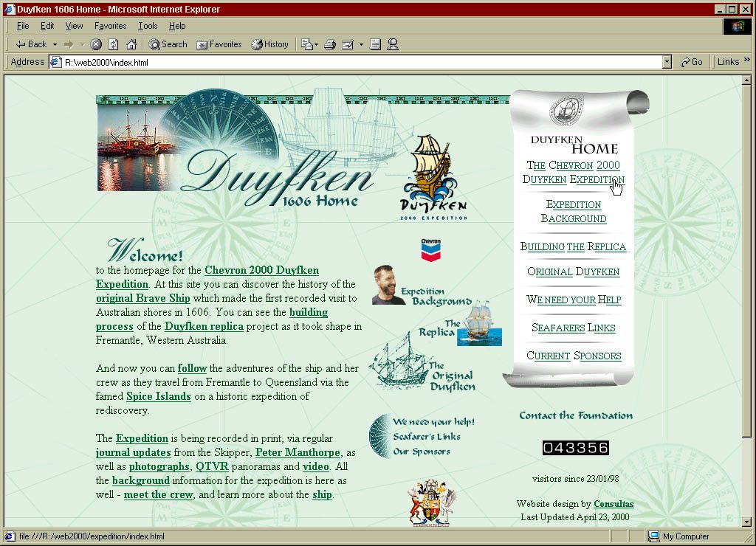Image resolution: width=756 pixels, height=546 pixels.
Task: Click the Our Sponsors graphic link
Action: 422,452
